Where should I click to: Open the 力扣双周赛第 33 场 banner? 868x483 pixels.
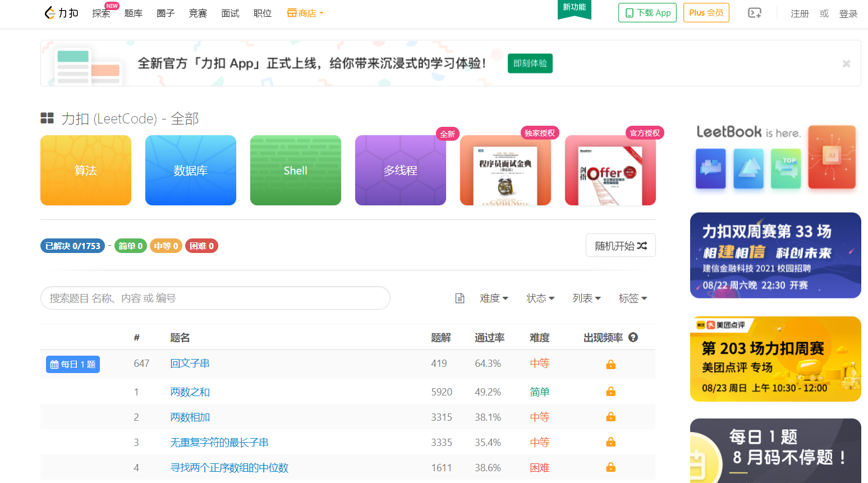(775, 255)
